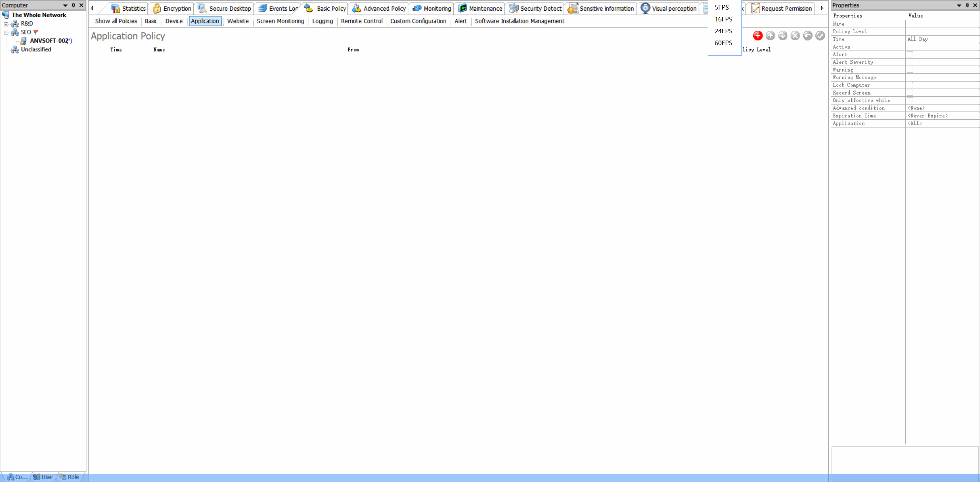This screenshot has width=980, height=482.
Task: Click the Time value field All Day
Action: pos(942,39)
